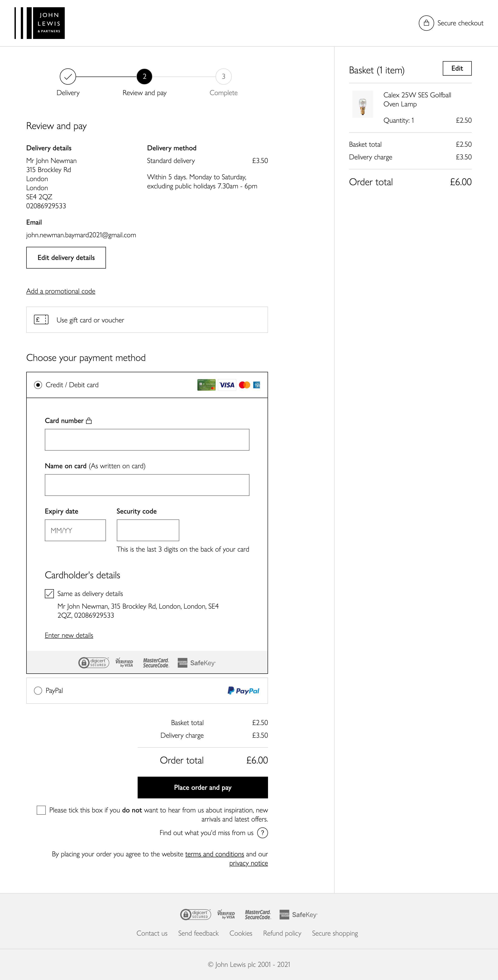Click the digicert secured badge in footer
Screen dimensions: 498x980
coord(196,915)
